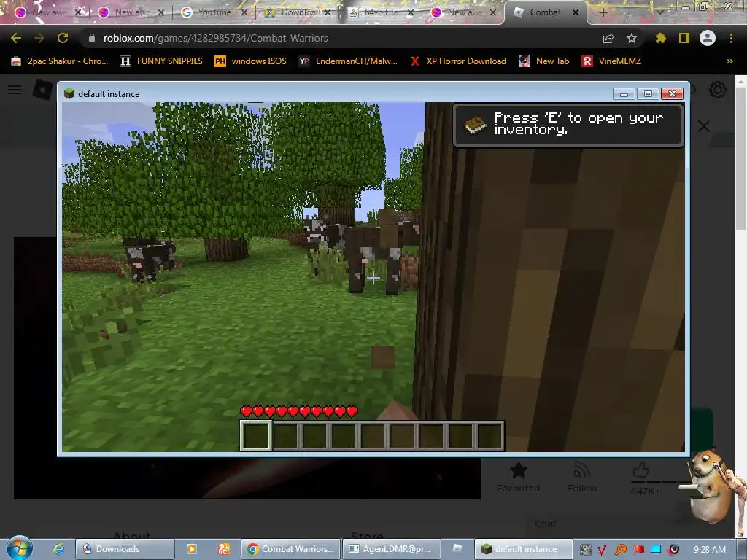Reload the Roblox page
The image size is (747, 560).
tap(63, 38)
